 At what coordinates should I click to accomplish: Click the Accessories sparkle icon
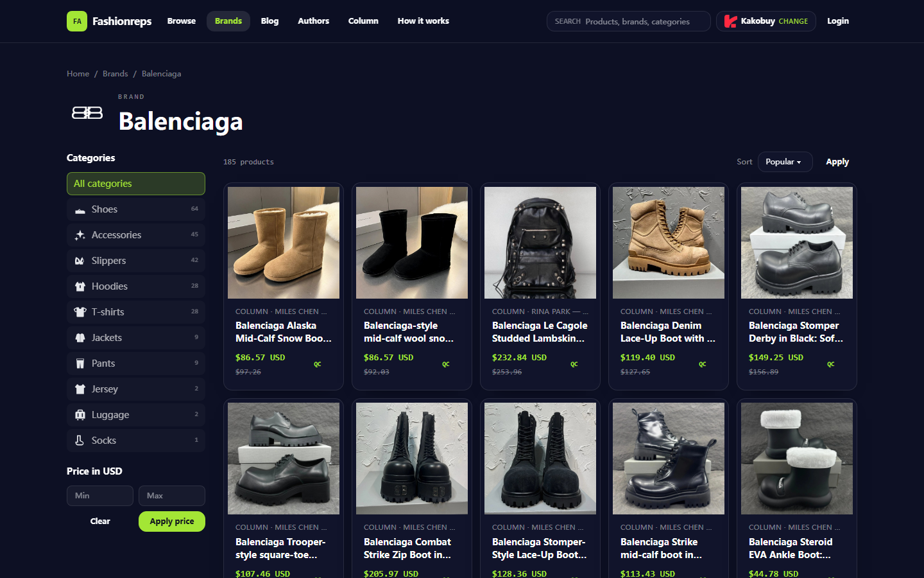(x=80, y=236)
